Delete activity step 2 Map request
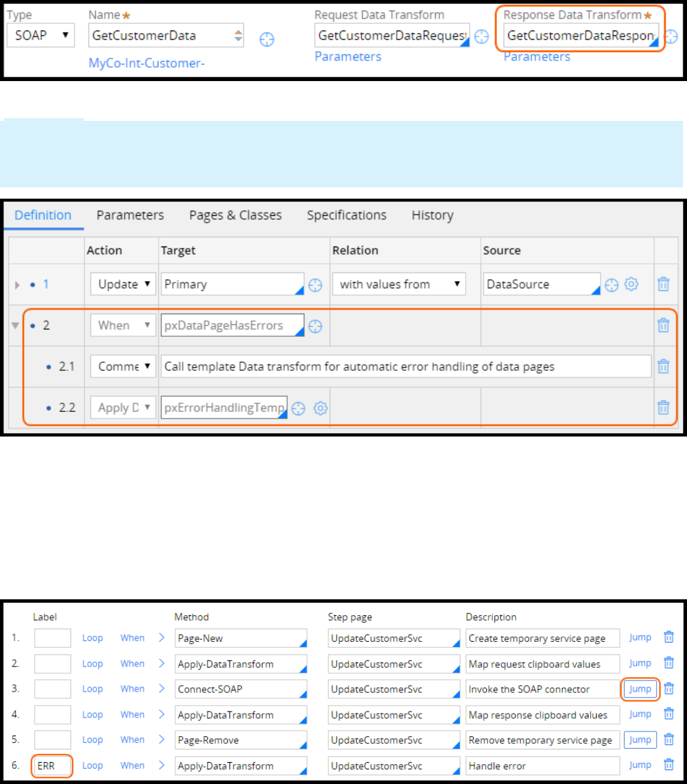Screen dimensions: 687x784 click(x=669, y=663)
